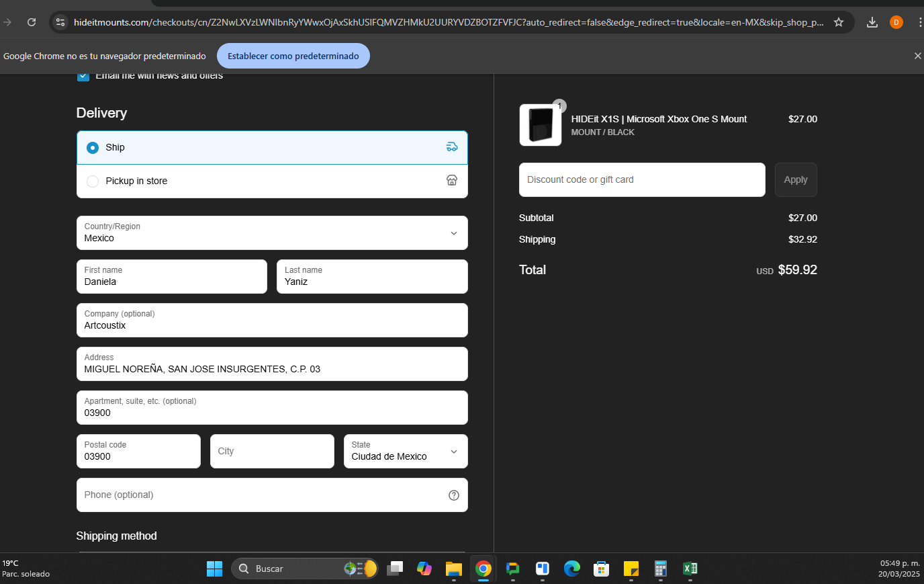Screen dimensions: 924x584
Task: Open Sticky Notes from the taskbar
Action: point(631,569)
